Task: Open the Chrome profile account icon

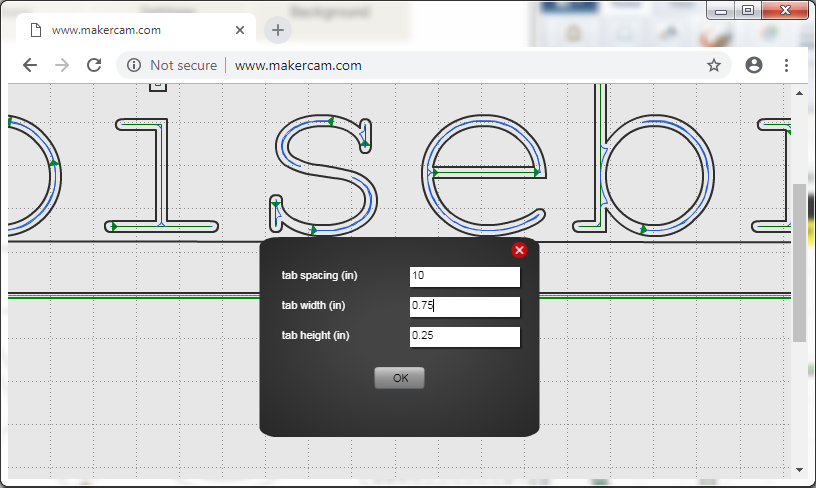Action: point(754,65)
